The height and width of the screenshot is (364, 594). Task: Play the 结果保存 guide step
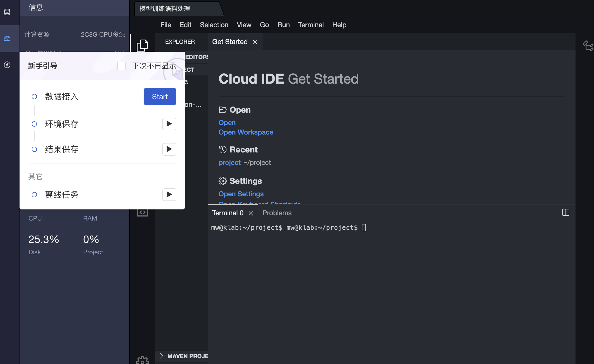point(169,149)
